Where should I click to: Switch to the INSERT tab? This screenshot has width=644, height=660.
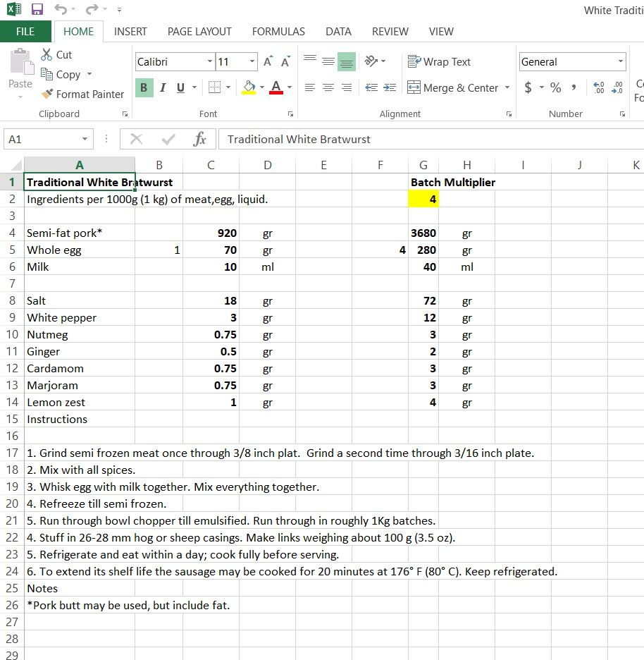pyautogui.click(x=130, y=32)
